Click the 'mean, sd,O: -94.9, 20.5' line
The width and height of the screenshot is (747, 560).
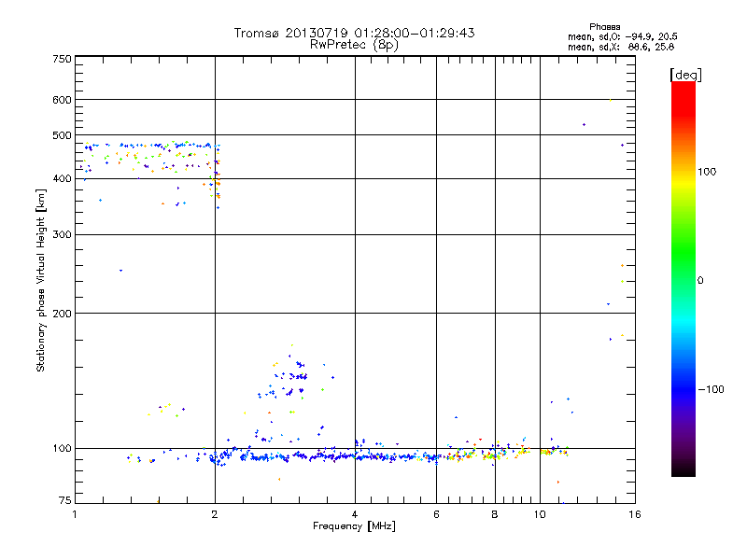coord(622,36)
